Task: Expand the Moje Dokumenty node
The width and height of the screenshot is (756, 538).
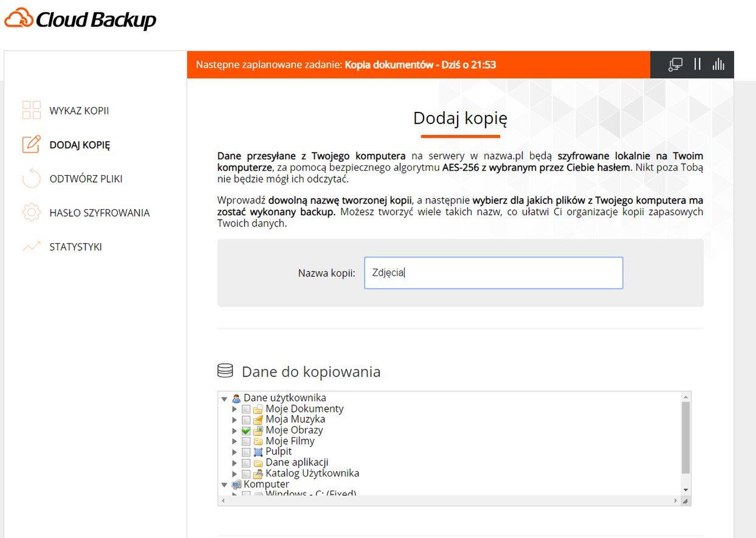Action: pos(235,409)
